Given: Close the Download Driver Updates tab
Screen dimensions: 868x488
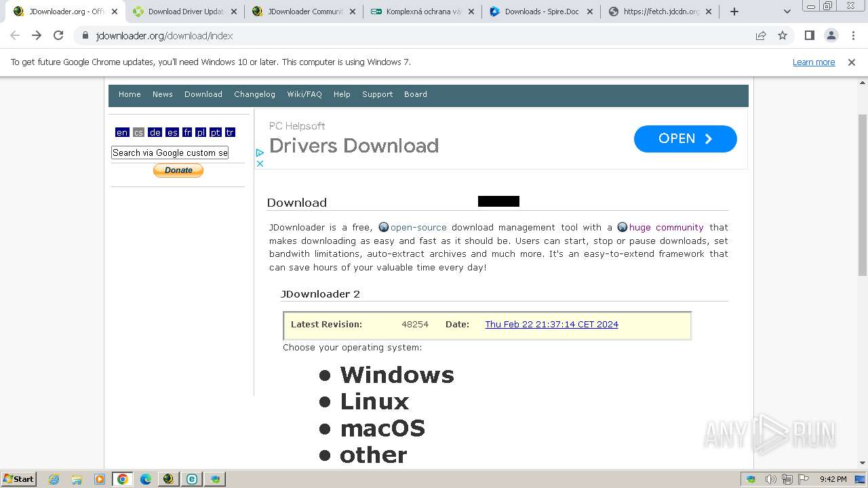Looking at the screenshot, I should tap(234, 12).
